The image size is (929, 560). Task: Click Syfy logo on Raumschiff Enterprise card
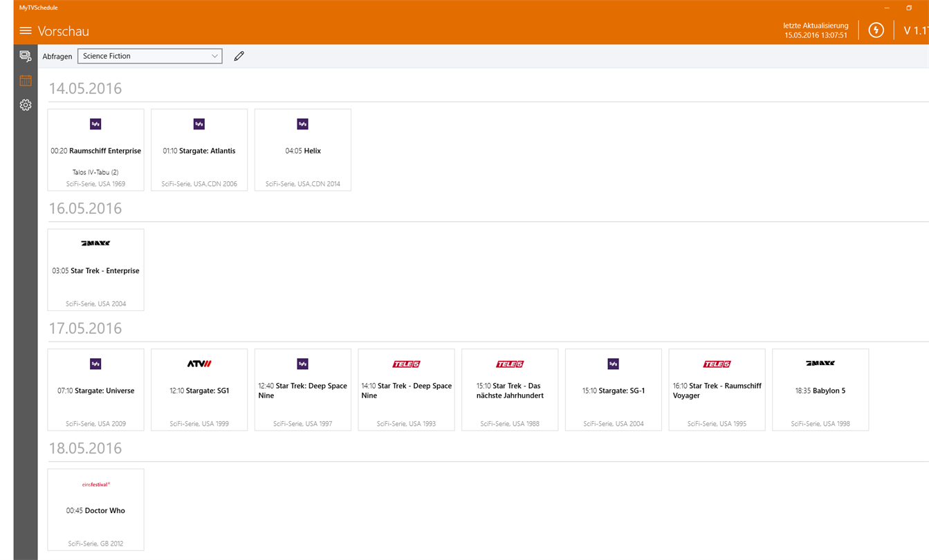coord(95,124)
